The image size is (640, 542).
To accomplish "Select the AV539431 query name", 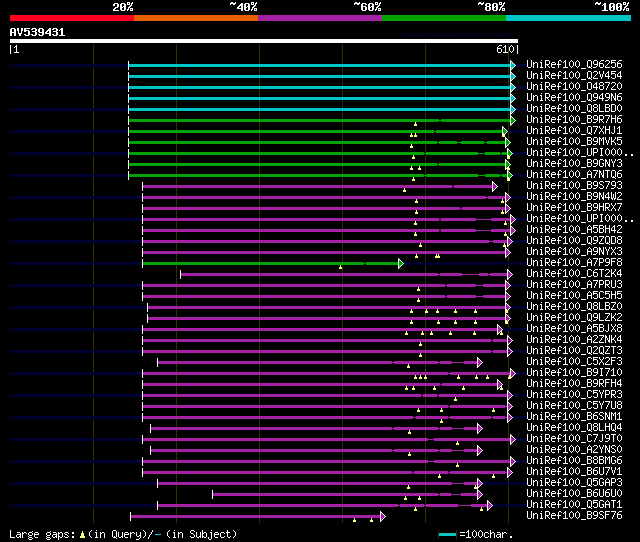I will pyautogui.click(x=37, y=32).
